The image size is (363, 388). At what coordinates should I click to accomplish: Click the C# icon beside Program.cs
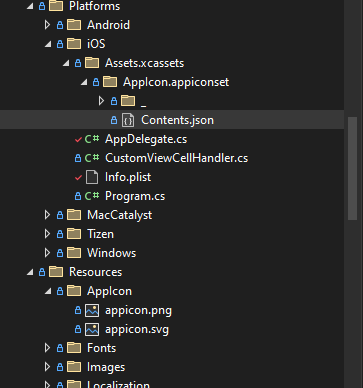coord(92,196)
